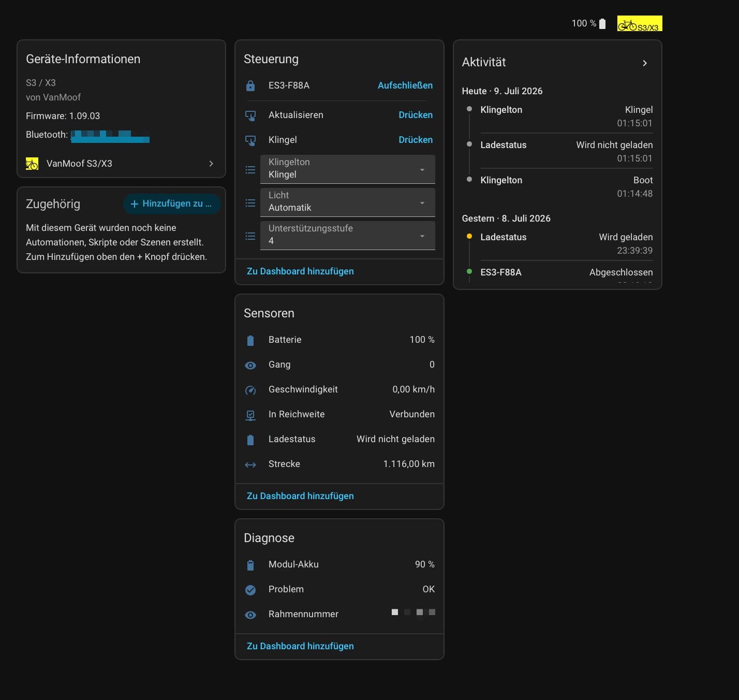Click Zu Dashboard hinzufügen under Steuerung
Viewport: 739px width, 700px height.
click(300, 271)
